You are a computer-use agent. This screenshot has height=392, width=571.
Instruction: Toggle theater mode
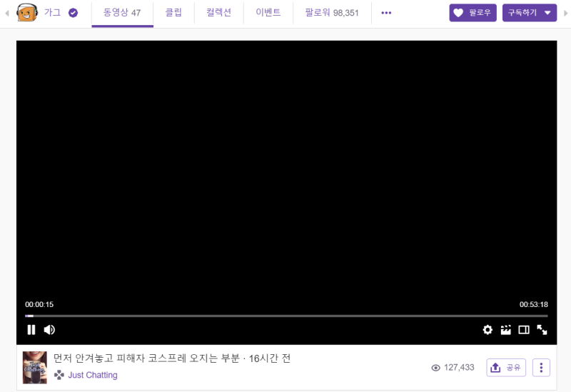tap(524, 330)
